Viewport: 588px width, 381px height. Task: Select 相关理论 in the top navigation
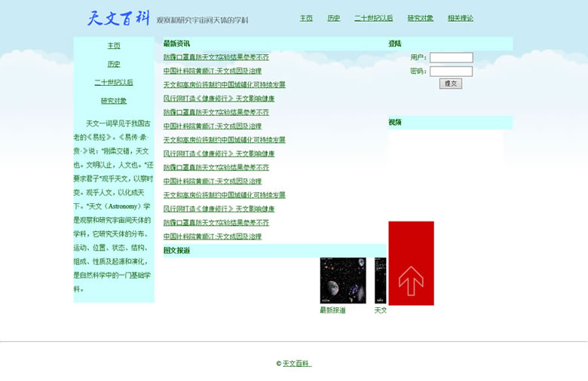click(460, 18)
